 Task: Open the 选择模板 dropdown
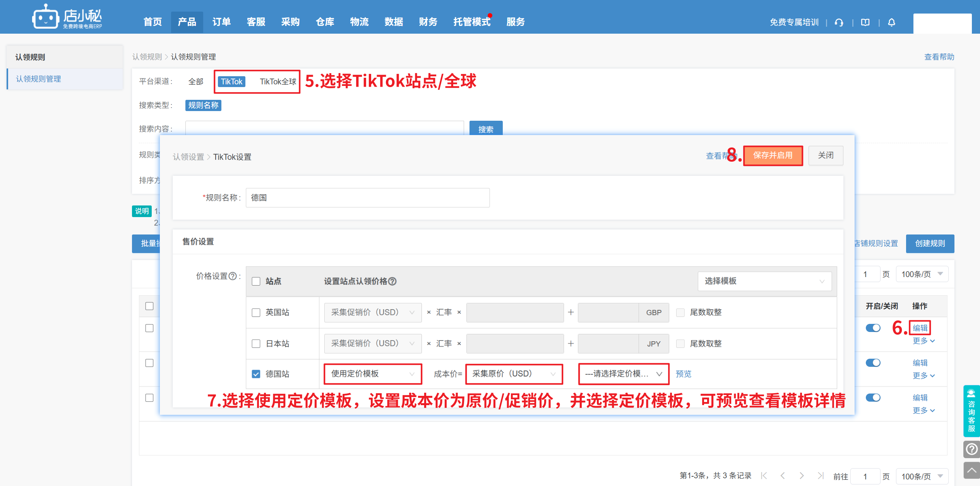[x=764, y=281]
